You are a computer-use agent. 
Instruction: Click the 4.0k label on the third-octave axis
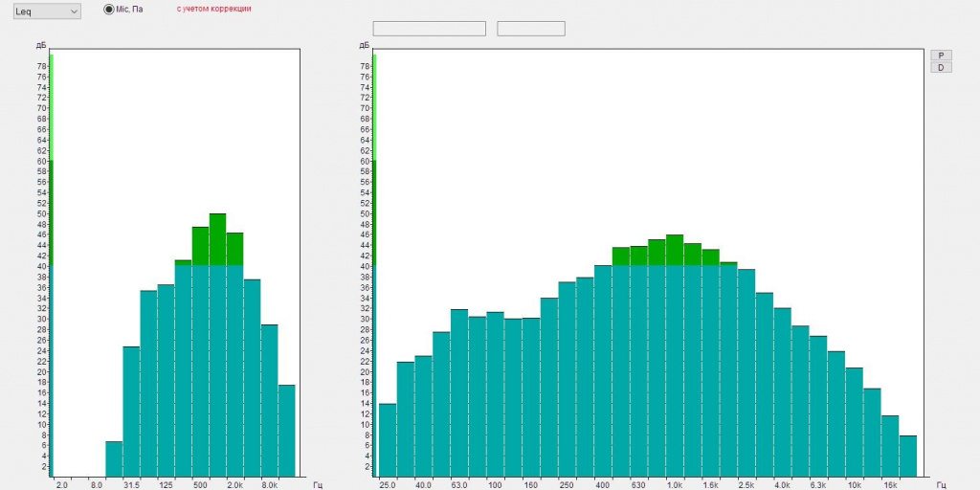[782, 484]
